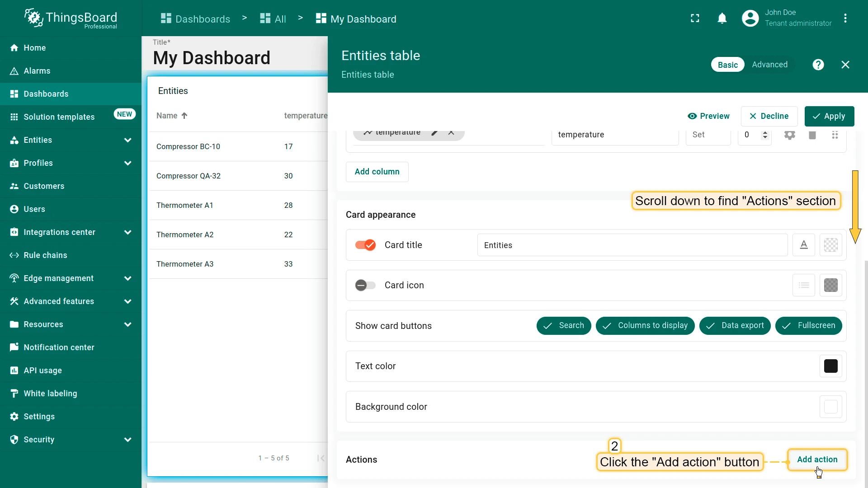Click the Add action button
The width and height of the screenshot is (868, 488).
click(817, 460)
